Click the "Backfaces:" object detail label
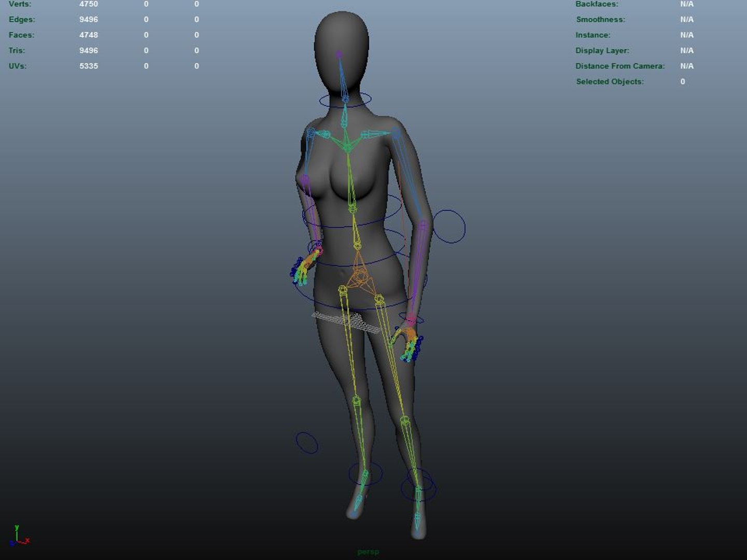This screenshot has width=747, height=560. [597, 4]
